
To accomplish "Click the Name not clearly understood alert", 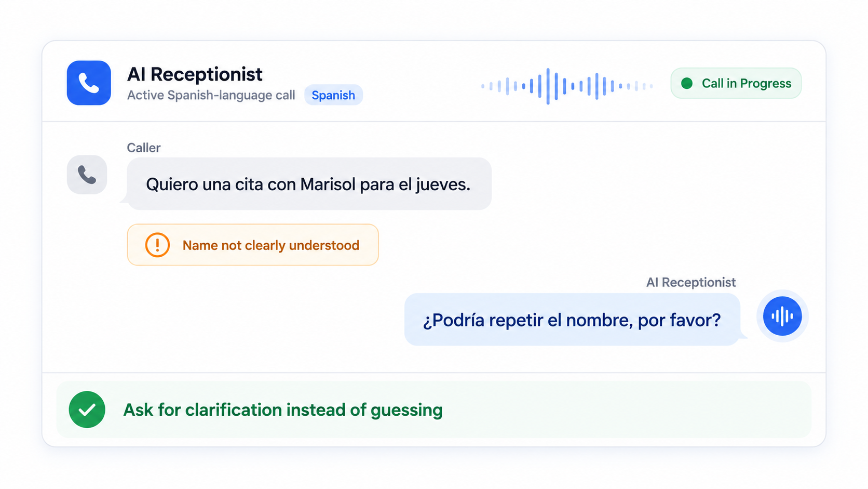I will (253, 245).
